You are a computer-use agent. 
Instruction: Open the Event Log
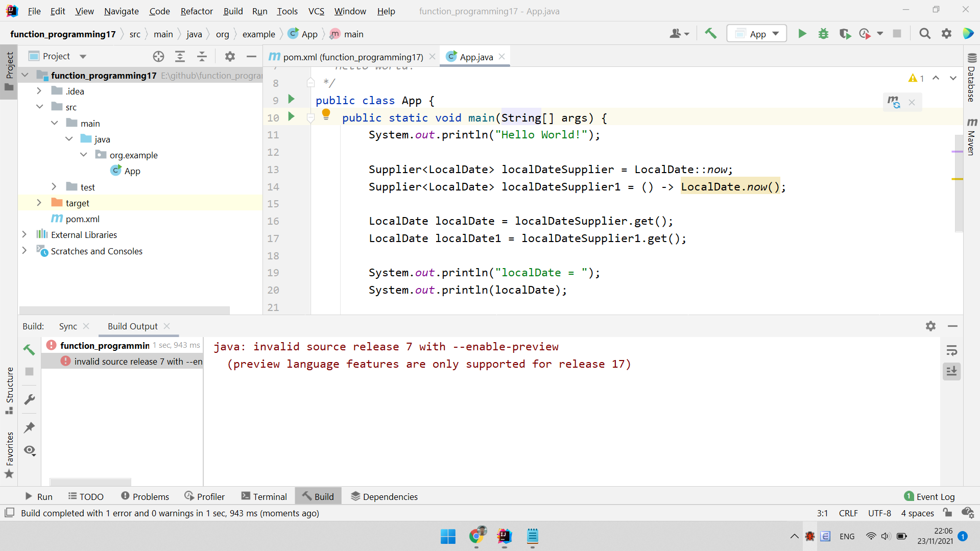pos(929,496)
